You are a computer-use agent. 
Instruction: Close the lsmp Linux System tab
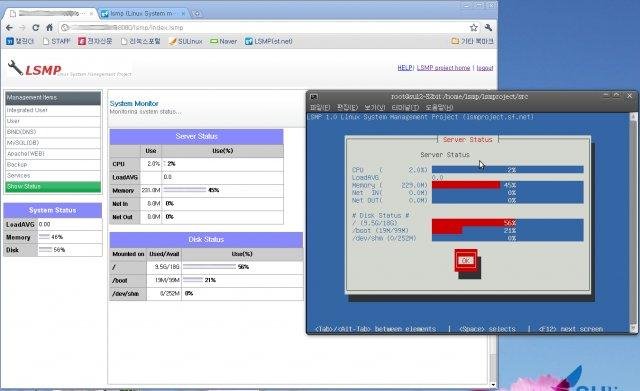tap(183, 13)
